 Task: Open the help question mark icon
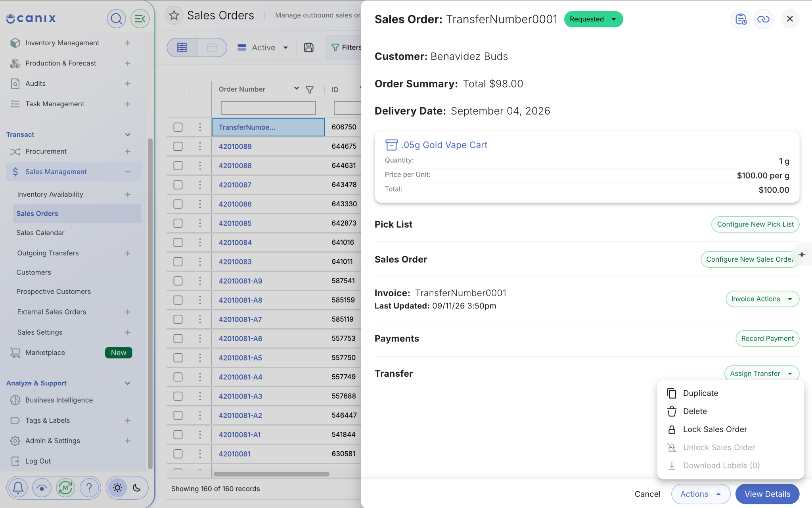[x=89, y=487]
